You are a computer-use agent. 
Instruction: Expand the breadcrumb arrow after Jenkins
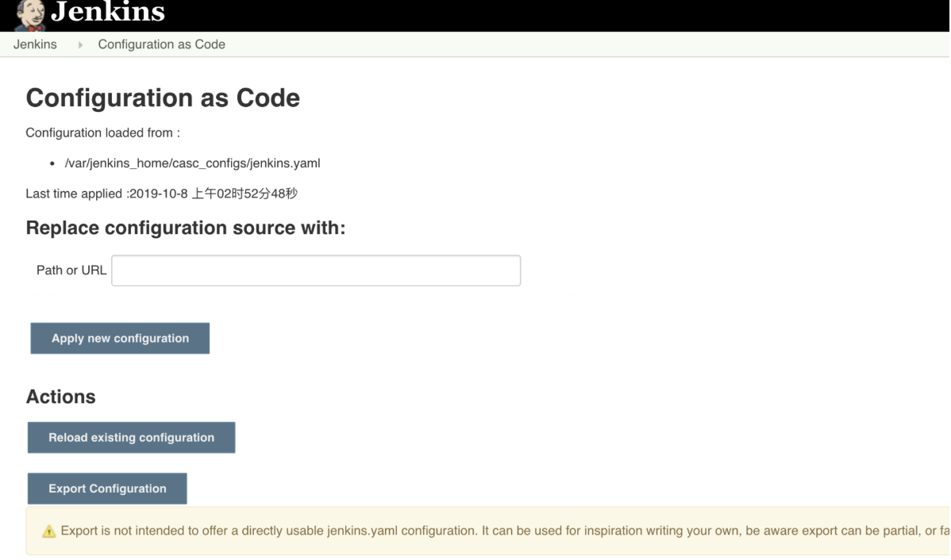[x=80, y=45]
